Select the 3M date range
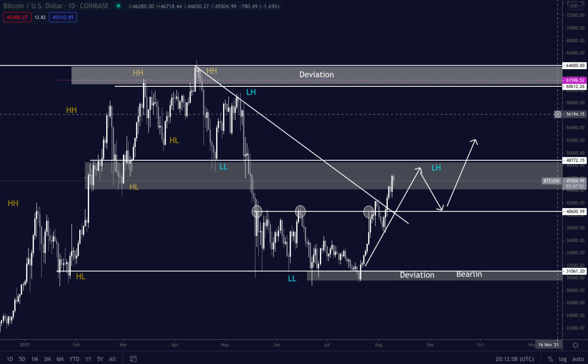 (x=47, y=359)
